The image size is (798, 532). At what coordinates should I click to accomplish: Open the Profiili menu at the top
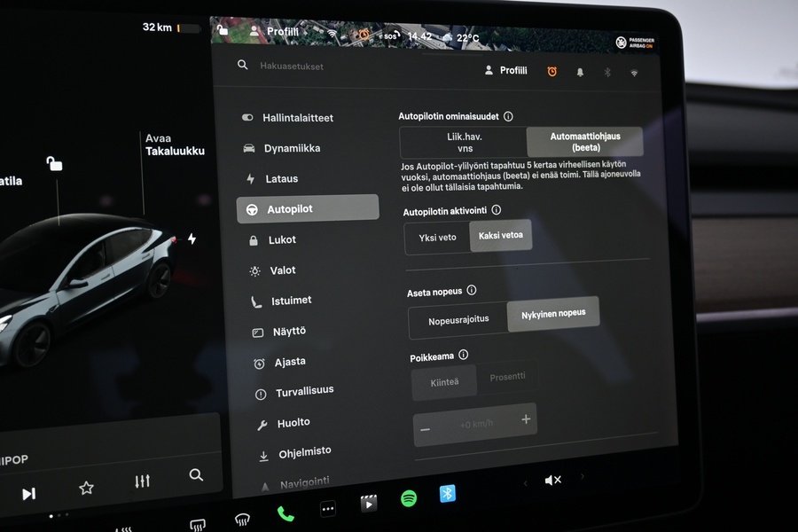click(x=505, y=70)
